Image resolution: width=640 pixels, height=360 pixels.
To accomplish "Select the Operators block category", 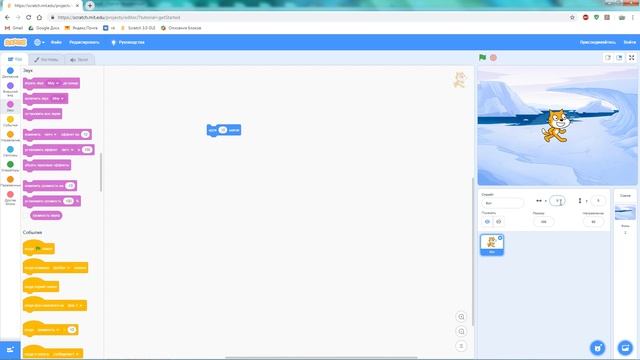I will click(x=10, y=166).
